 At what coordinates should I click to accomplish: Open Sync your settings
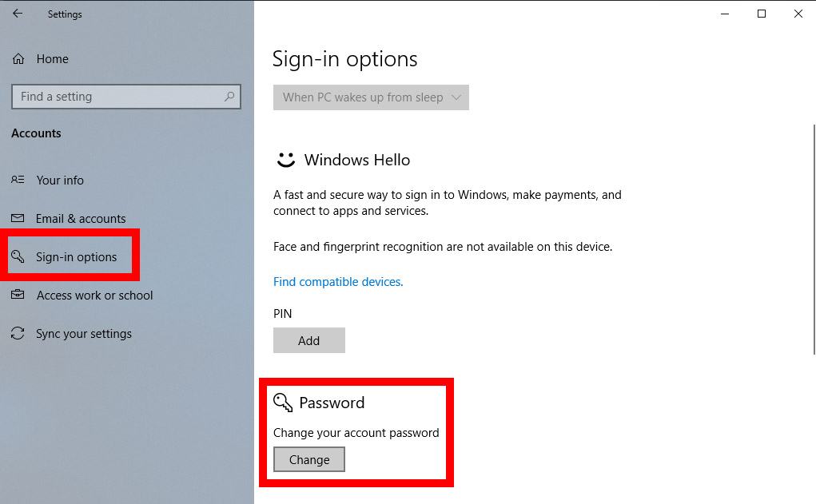[x=84, y=333]
